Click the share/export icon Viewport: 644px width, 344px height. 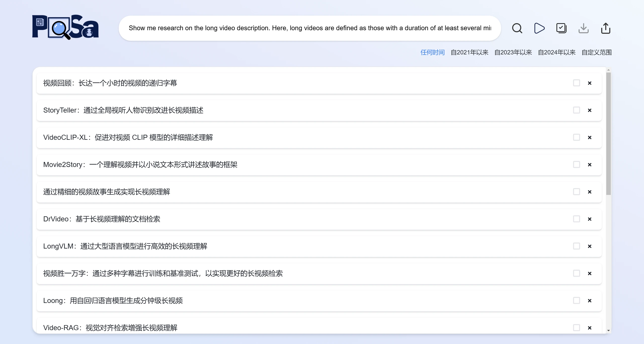pyautogui.click(x=606, y=28)
